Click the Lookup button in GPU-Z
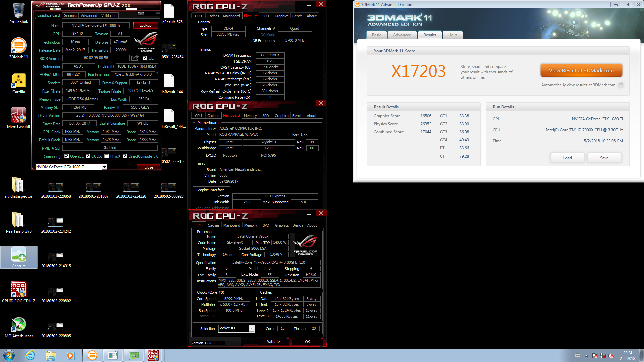Image resolution: width=644 pixels, height=362 pixels. pyautogui.click(x=145, y=25)
